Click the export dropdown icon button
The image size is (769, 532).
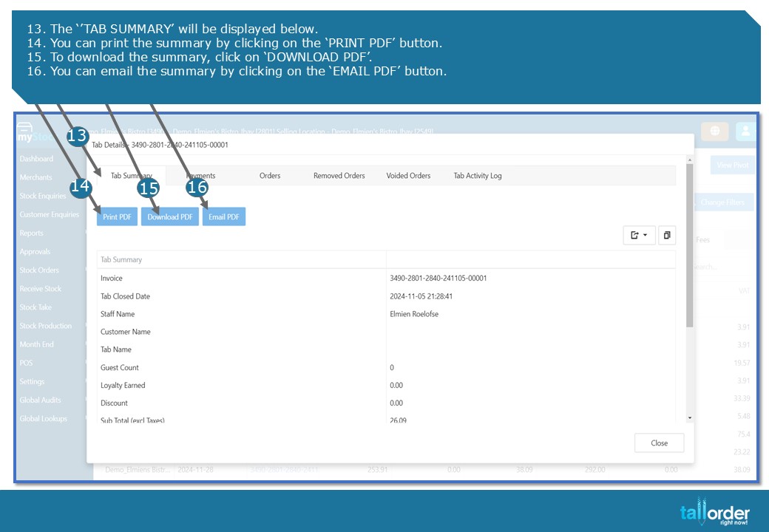(x=639, y=235)
